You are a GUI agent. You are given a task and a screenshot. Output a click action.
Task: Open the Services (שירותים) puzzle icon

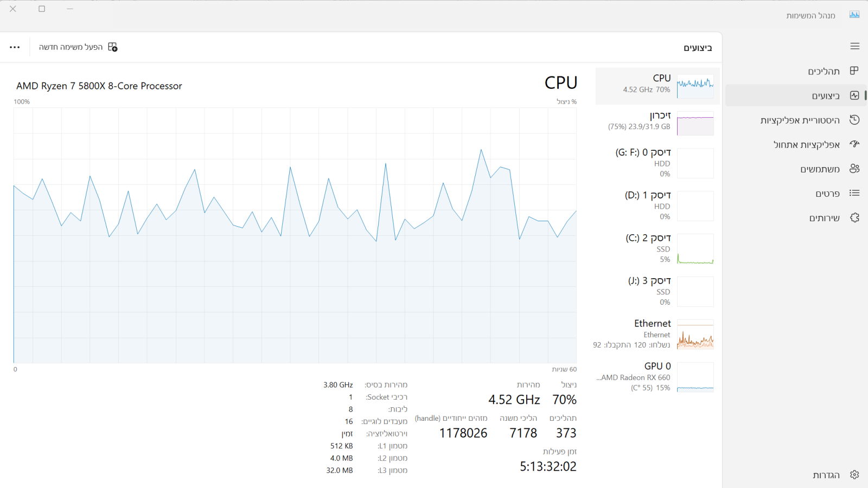[x=854, y=217]
